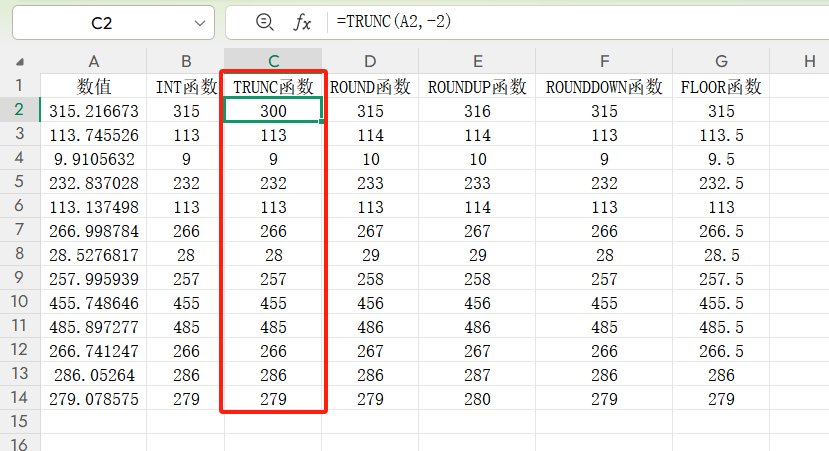Click FLOOR cell showing 485.5
829x451 pixels.
click(x=721, y=327)
